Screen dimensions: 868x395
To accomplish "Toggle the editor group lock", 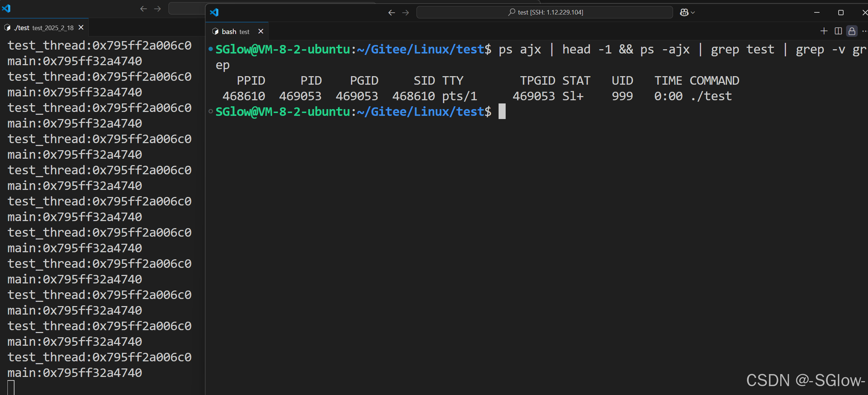I will [852, 31].
